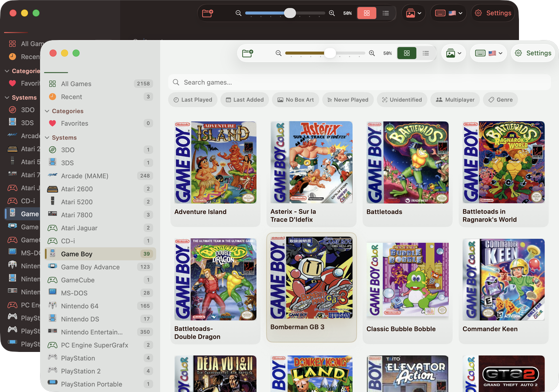
Task: Collapse Systems section in dark window sidebar
Action: point(7,98)
